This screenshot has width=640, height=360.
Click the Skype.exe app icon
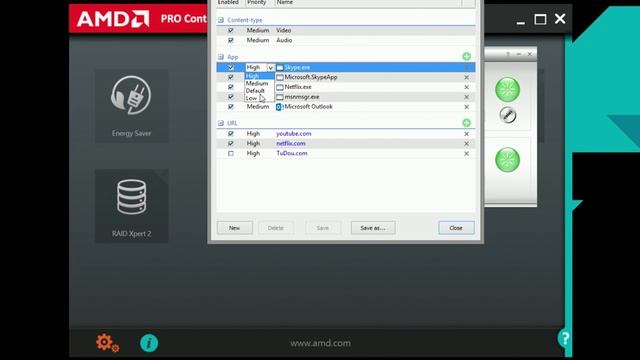(280, 67)
